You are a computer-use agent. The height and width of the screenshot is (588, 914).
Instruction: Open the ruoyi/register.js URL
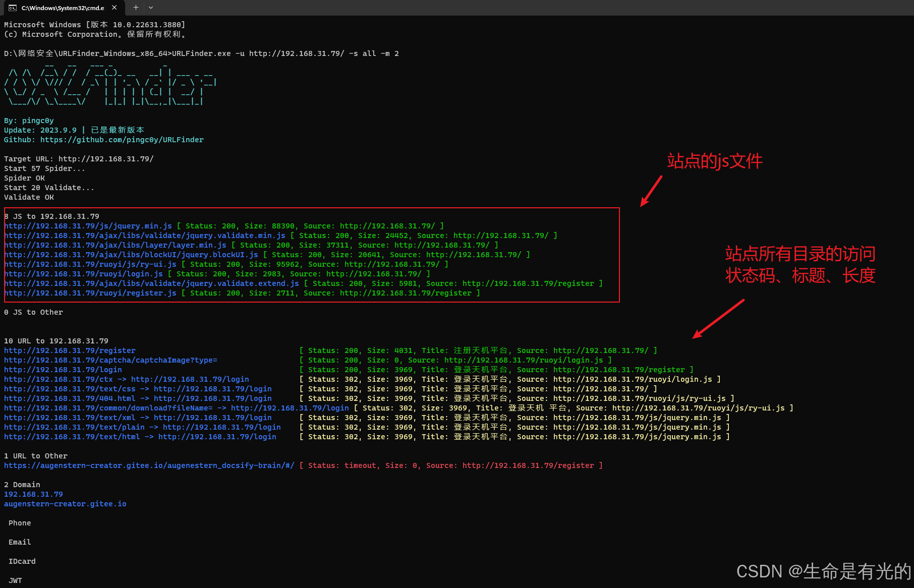click(x=90, y=293)
